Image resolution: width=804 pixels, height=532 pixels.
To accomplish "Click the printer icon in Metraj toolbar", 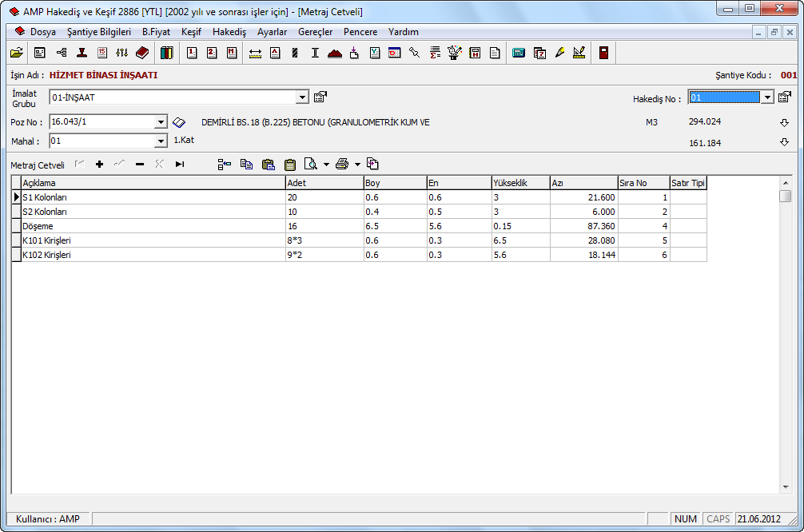I will [x=342, y=165].
